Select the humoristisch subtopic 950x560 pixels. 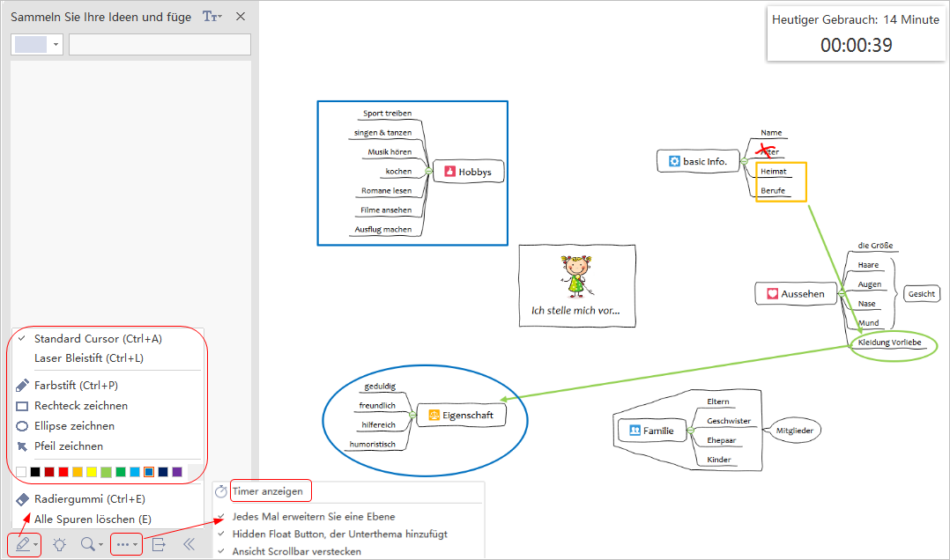(372, 445)
